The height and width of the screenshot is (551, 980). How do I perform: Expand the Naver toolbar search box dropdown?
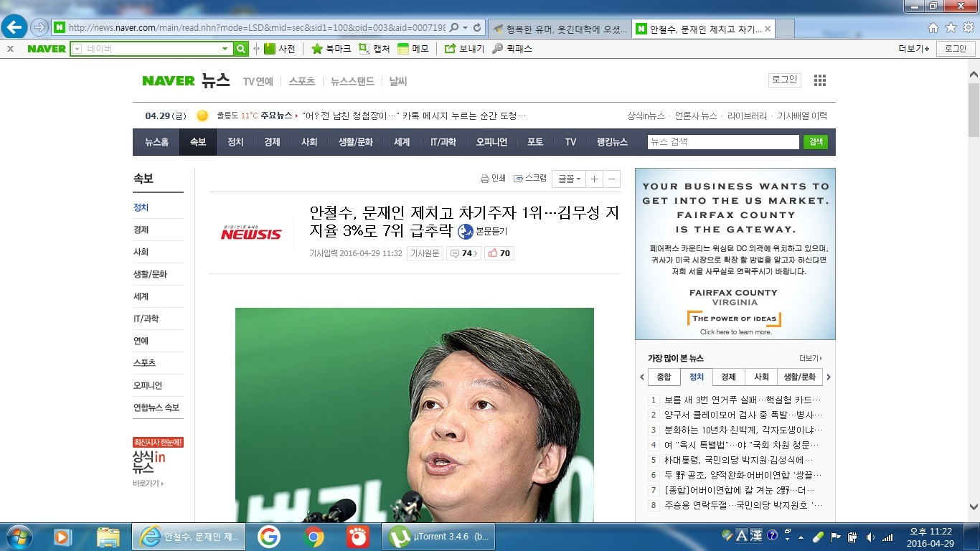(x=225, y=49)
